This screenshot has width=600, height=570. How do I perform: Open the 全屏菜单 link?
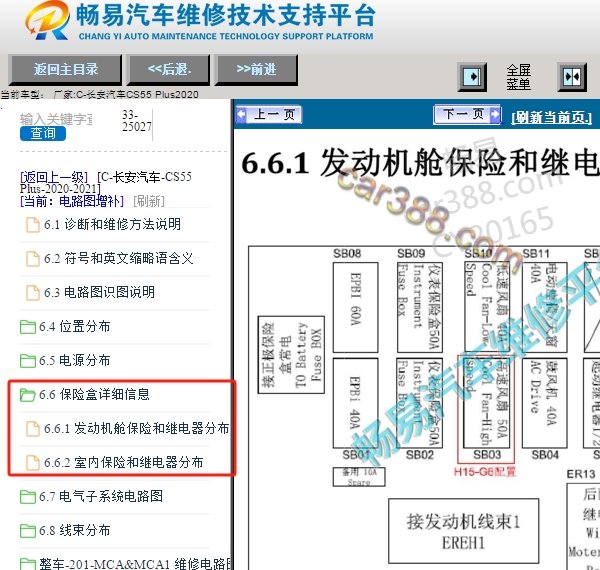pyautogui.click(x=518, y=77)
